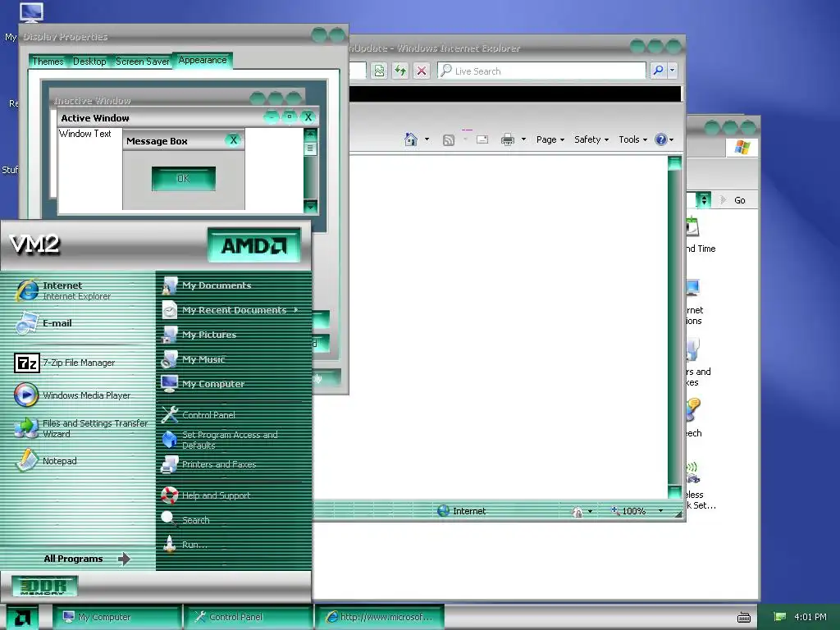The image size is (840, 630).
Task: Click the on-screen keyboard tray icon
Action: pos(743,618)
